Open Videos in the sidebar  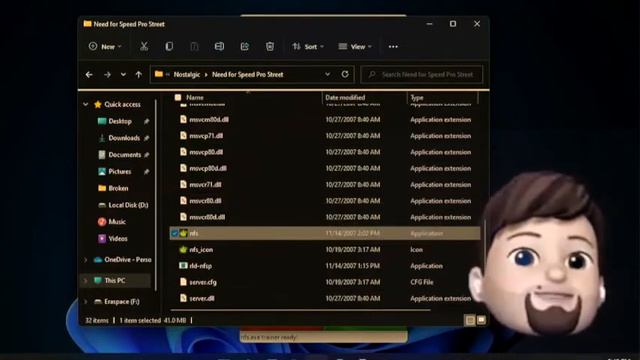(x=118, y=238)
